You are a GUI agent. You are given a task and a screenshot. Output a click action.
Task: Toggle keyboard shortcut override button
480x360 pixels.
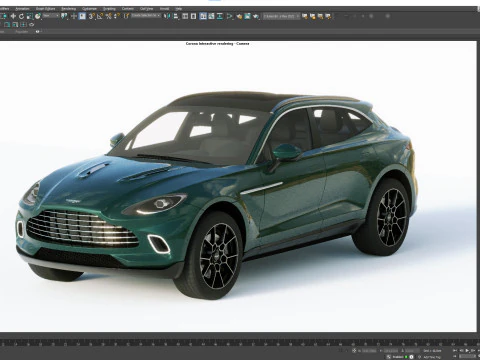[82, 16]
